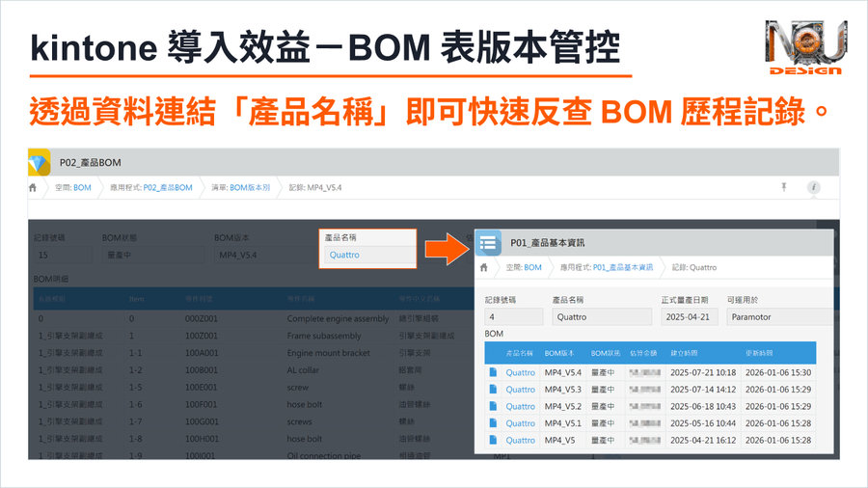Open record document icon for MP4_V5 row

point(493,440)
